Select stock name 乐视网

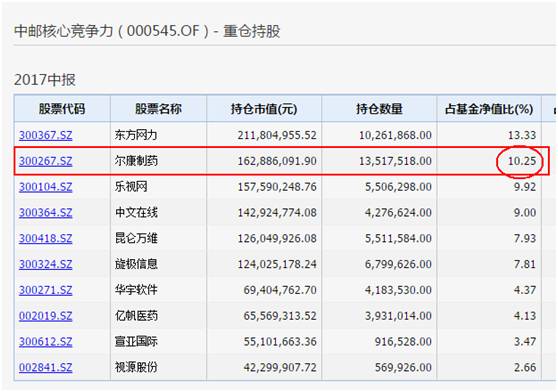coord(131,187)
